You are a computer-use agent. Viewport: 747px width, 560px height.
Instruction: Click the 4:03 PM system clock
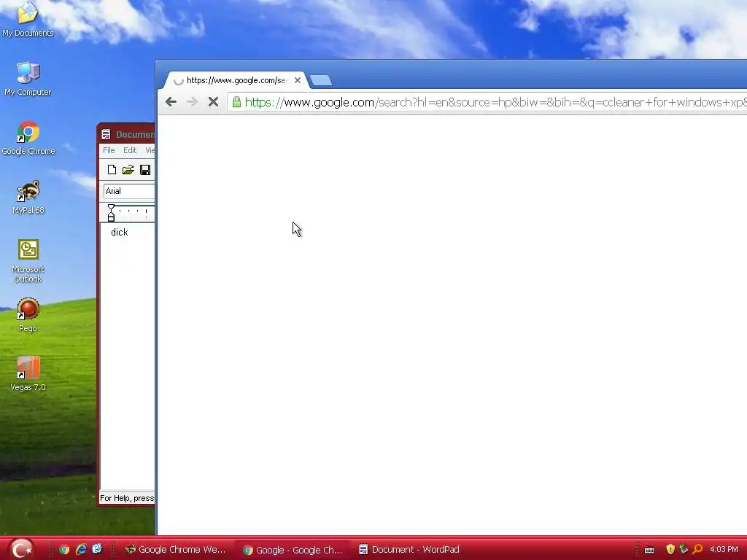point(724,550)
